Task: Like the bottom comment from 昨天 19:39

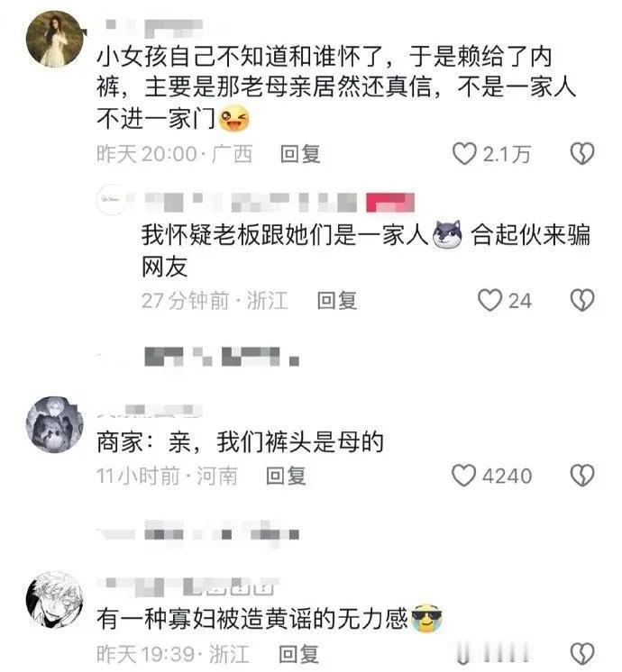Action: pos(463,654)
